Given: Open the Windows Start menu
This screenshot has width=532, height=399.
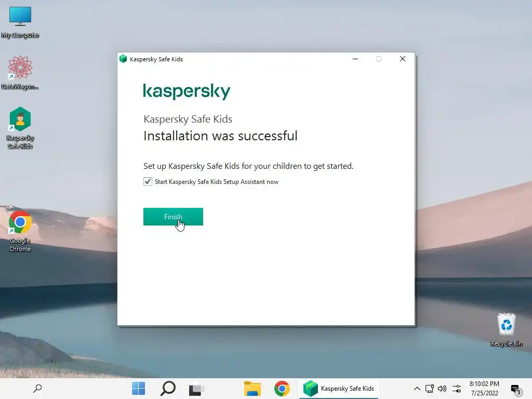Looking at the screenshot, I should click(x=138, y=389).
